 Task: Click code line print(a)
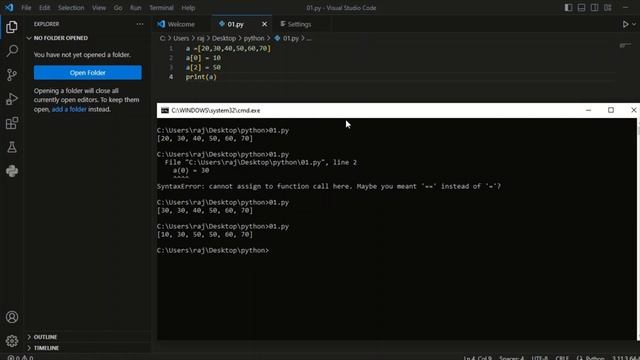(x=201, y=77)
